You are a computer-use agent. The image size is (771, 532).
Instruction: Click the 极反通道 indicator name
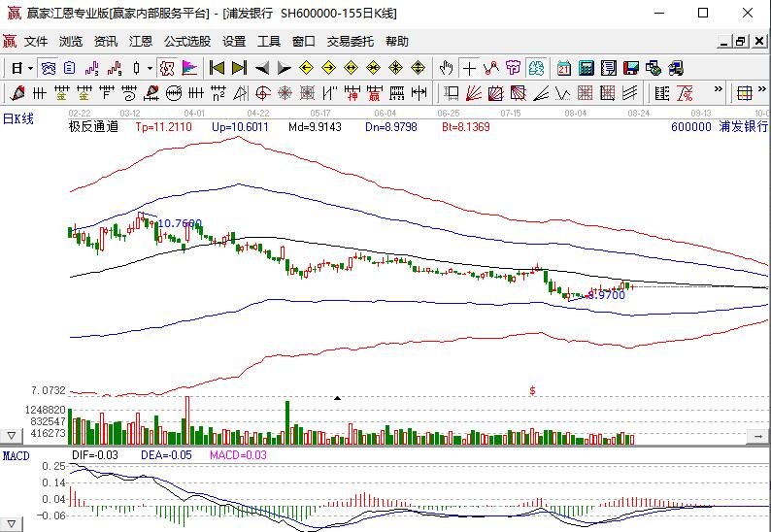93,127
